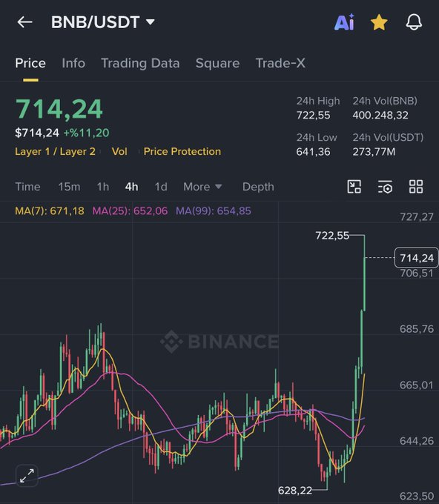Open the grid layout icon

(x=416, y=187)
